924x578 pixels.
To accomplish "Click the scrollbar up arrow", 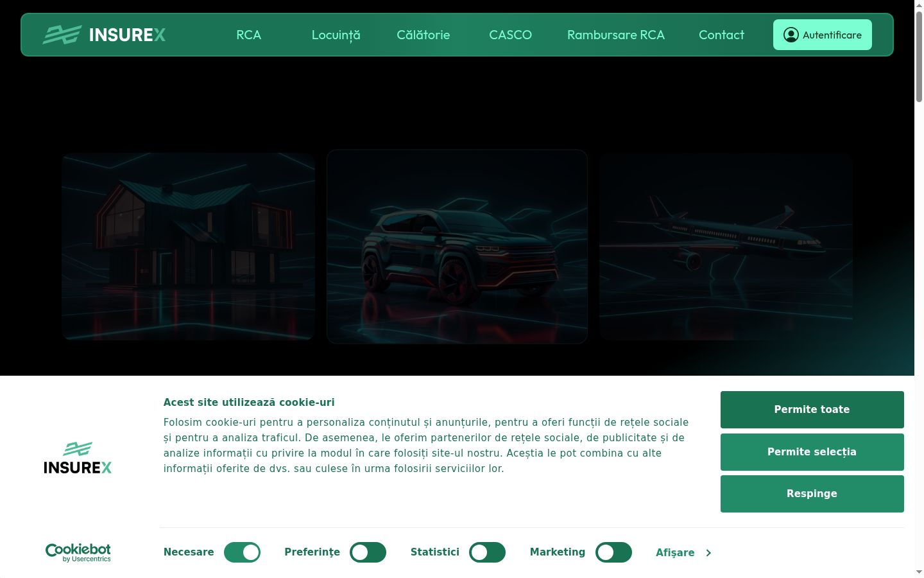I will coord(919,4).
